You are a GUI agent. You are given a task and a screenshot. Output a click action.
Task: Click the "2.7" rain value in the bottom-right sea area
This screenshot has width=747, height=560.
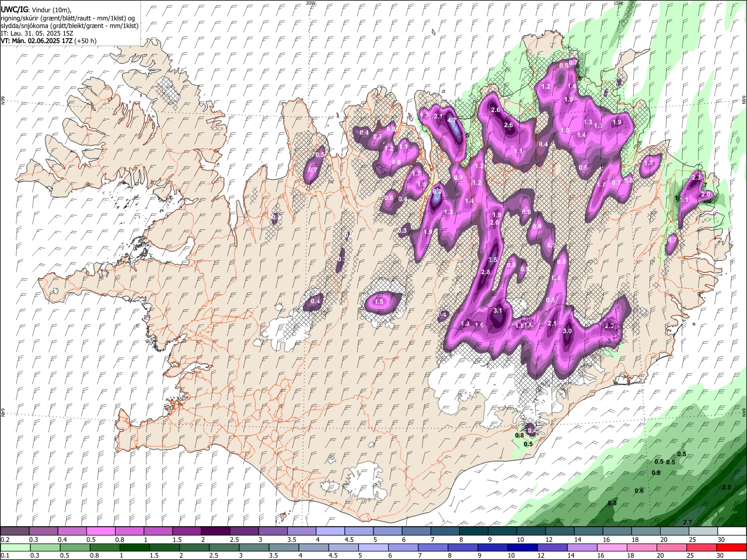coord(687,522)
